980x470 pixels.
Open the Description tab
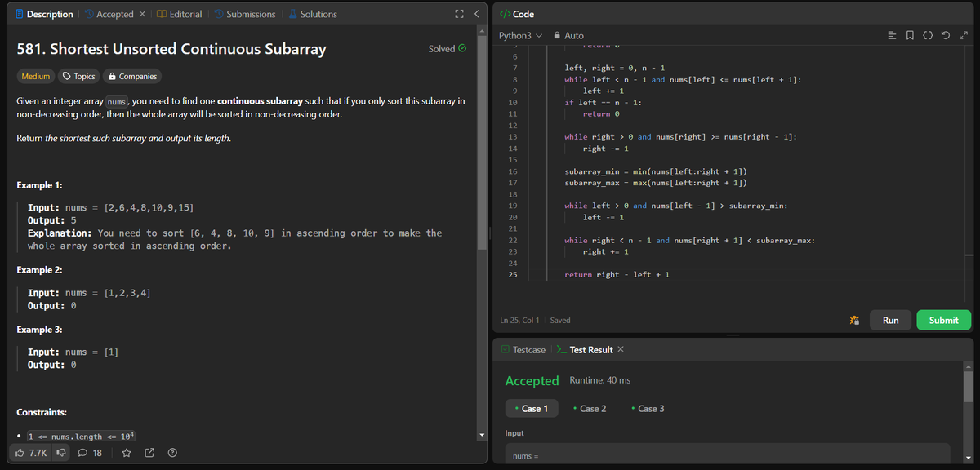coord(43,14)
